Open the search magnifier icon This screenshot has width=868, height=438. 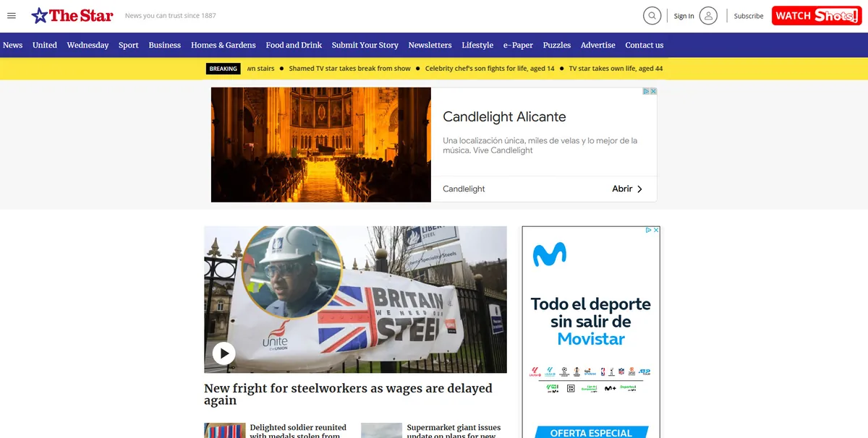[x=652, y=15]
